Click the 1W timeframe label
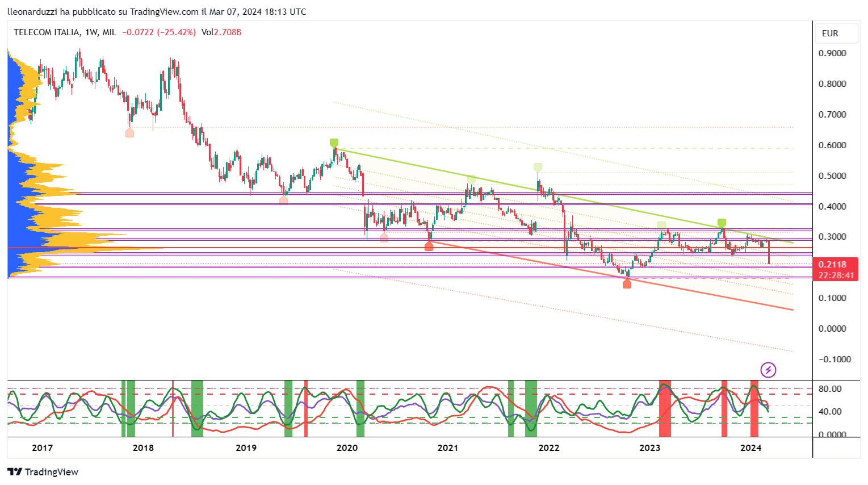The height and width of the screenshot is (485, 868). (91, 32)
